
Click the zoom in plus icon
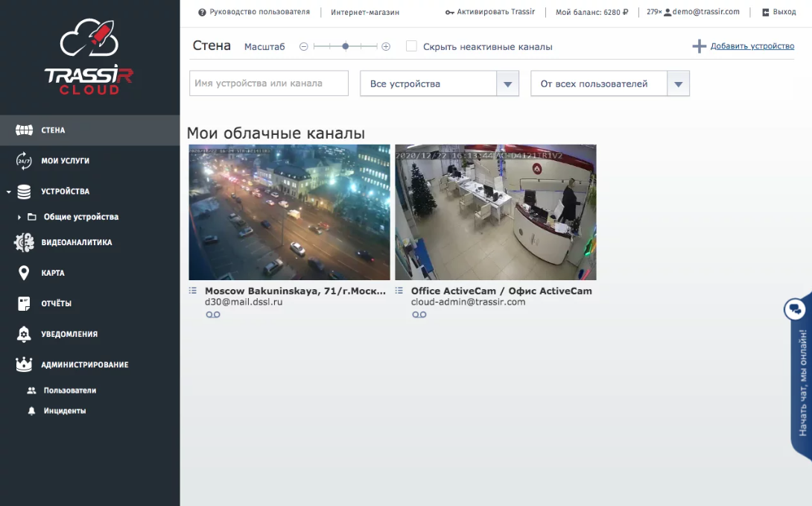click(x=386, y=46)
